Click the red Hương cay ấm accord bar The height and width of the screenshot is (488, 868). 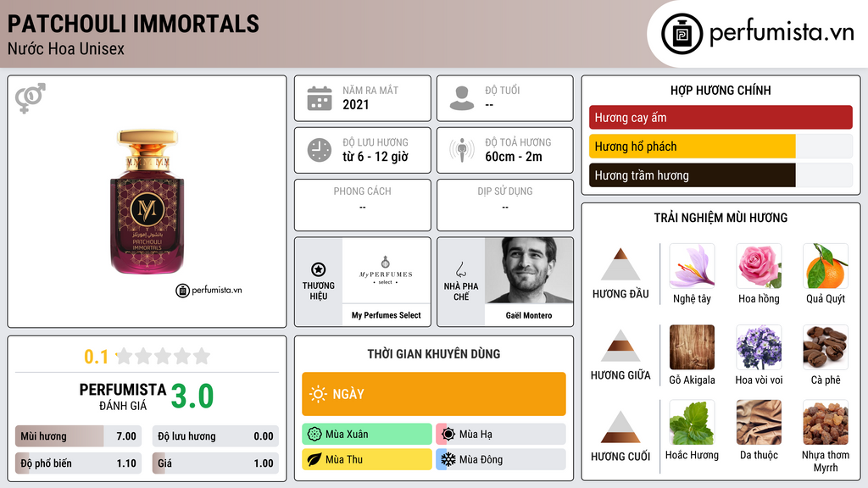pos(721,117)
